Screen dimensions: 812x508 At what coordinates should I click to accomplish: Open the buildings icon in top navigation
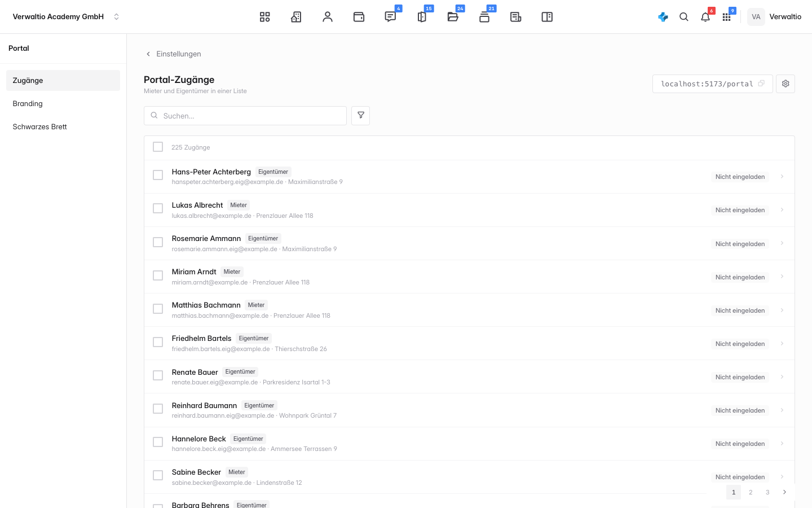[x=296, y=17]
